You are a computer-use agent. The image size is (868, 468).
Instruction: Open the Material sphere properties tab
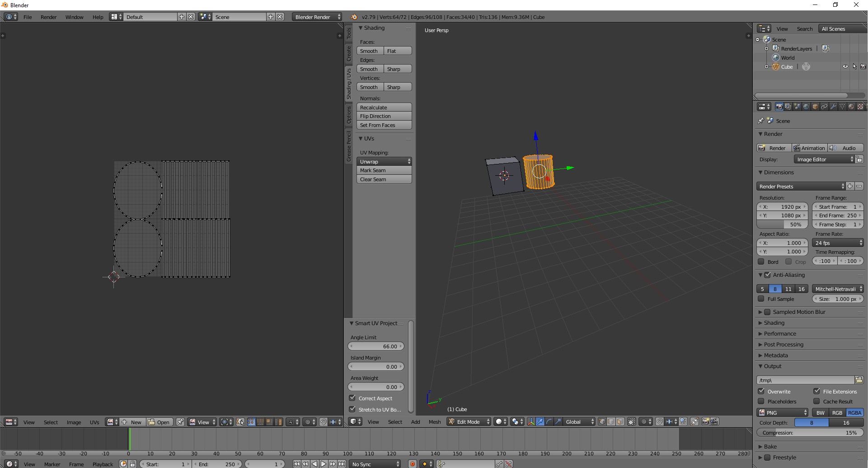click(851, 107)
